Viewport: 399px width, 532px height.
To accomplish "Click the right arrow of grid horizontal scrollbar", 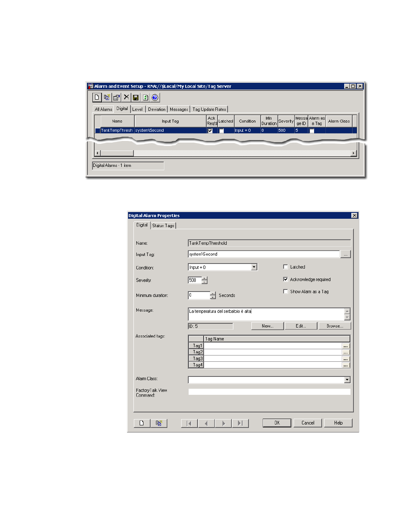I will tap(354, 153).
